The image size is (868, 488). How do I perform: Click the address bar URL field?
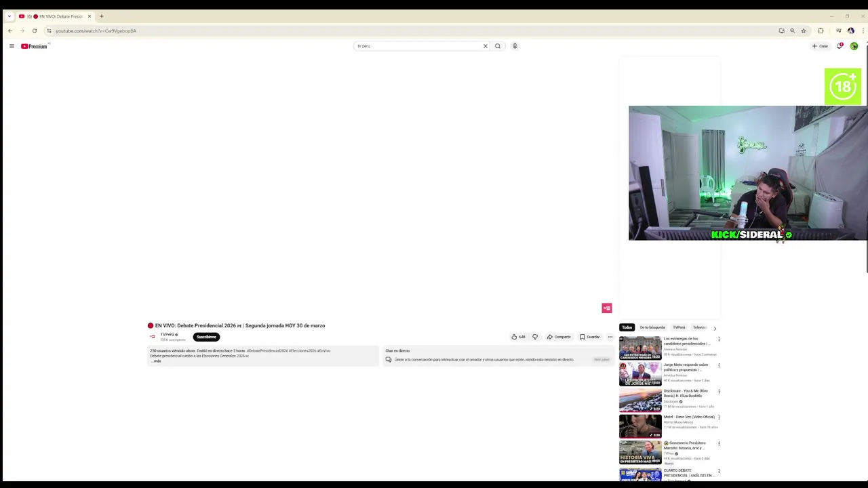point(407,30)
